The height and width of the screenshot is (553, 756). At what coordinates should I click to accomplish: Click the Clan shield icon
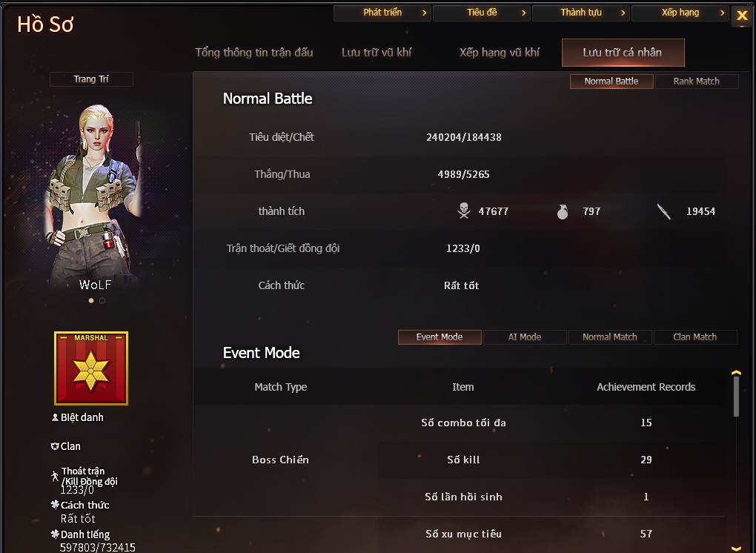pos(55,446)
